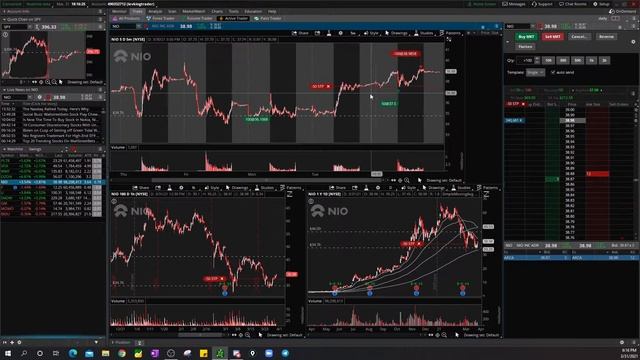The width and height of the screenshot is (640, 360).
Task: Click the SPY symbol field in Quick Chart
Action: click(x=15, y=27)
